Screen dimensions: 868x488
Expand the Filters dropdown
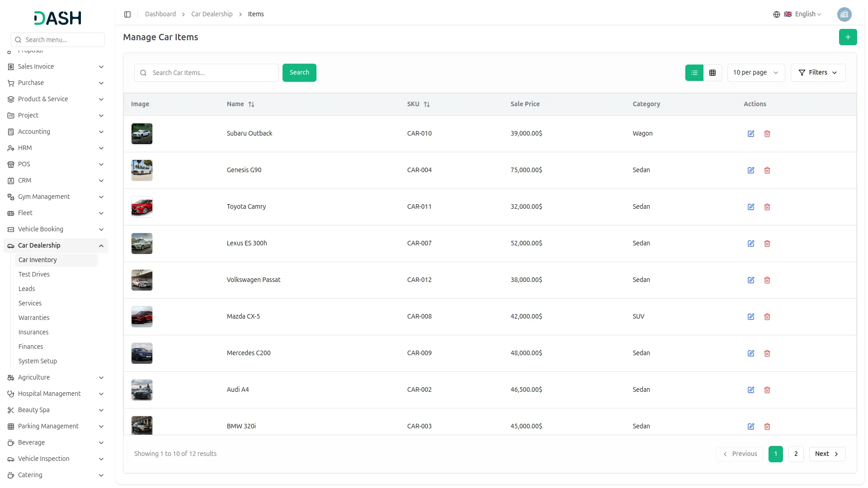818,73
